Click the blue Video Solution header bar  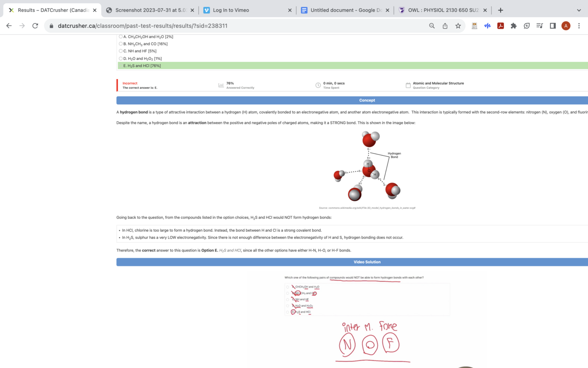352,262
